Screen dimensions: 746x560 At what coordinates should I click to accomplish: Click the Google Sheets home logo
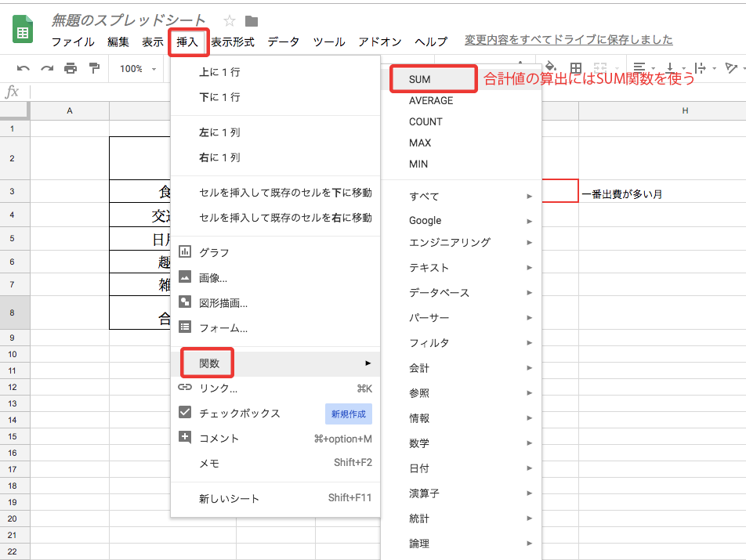click(22, 32)
